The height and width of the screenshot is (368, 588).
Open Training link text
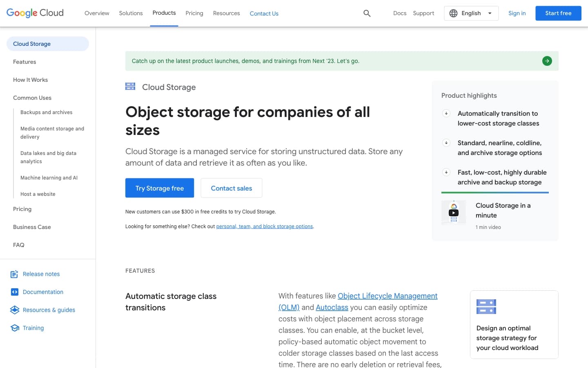click(33, 328)
